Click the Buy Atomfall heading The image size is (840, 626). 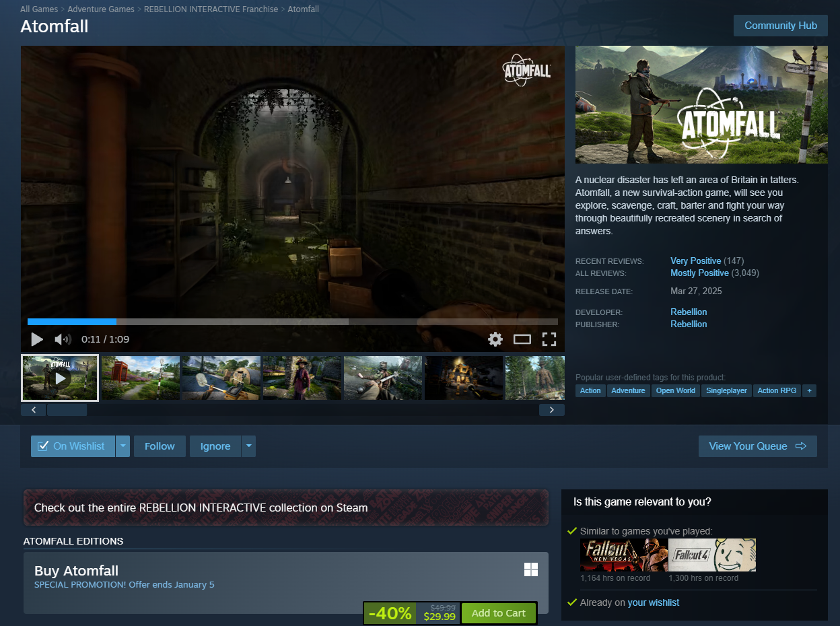pyautogui.click(x=76, y=571)
